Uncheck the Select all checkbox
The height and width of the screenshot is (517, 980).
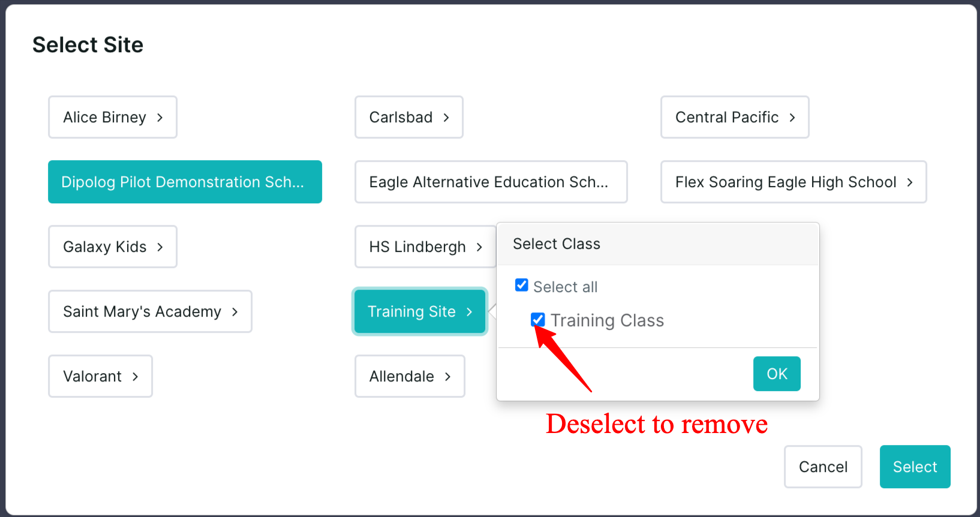tap(522, 285)
